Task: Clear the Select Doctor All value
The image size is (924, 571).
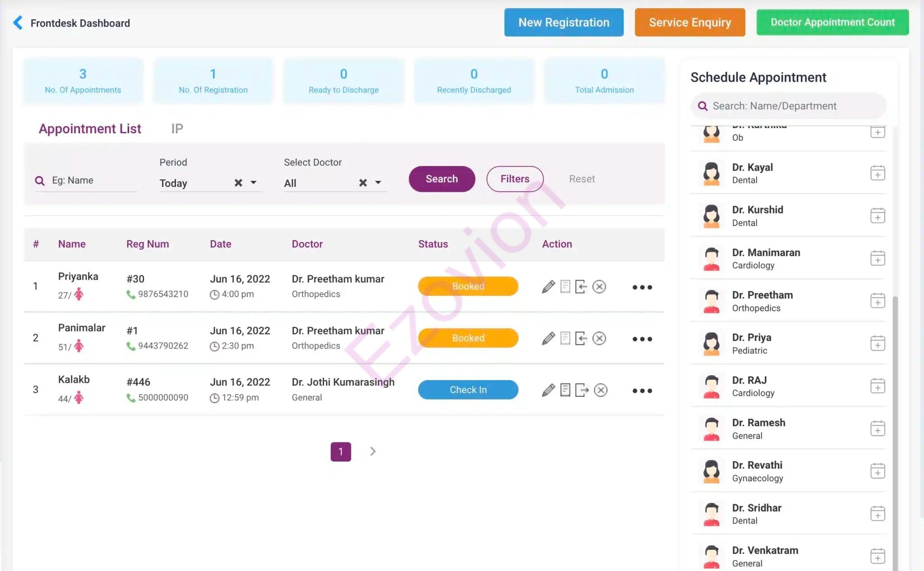Action: tap(363, 183)
